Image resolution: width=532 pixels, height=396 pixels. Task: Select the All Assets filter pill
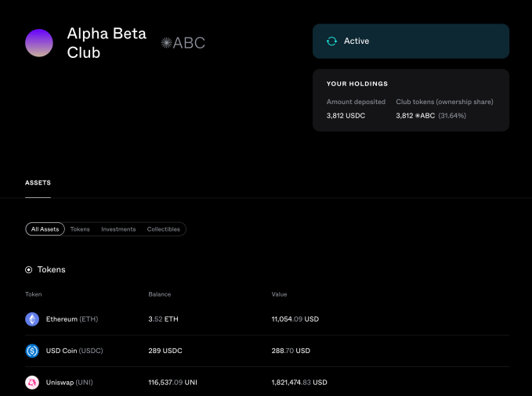coord(45,229)
